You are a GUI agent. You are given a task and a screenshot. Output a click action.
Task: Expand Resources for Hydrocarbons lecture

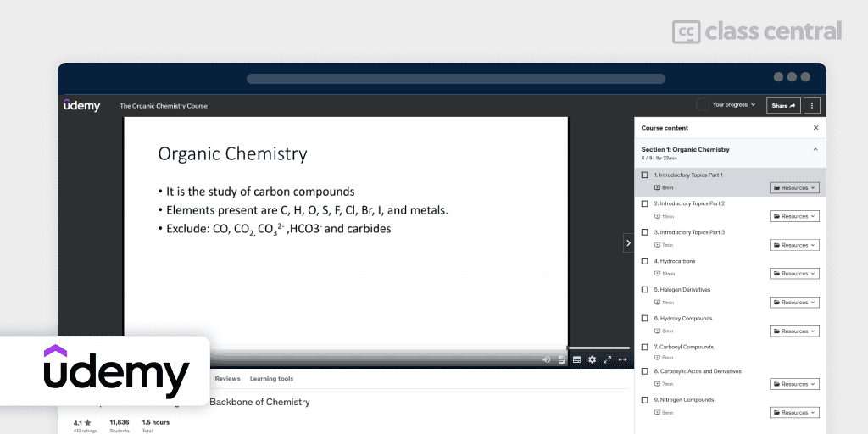click(794, 274)
